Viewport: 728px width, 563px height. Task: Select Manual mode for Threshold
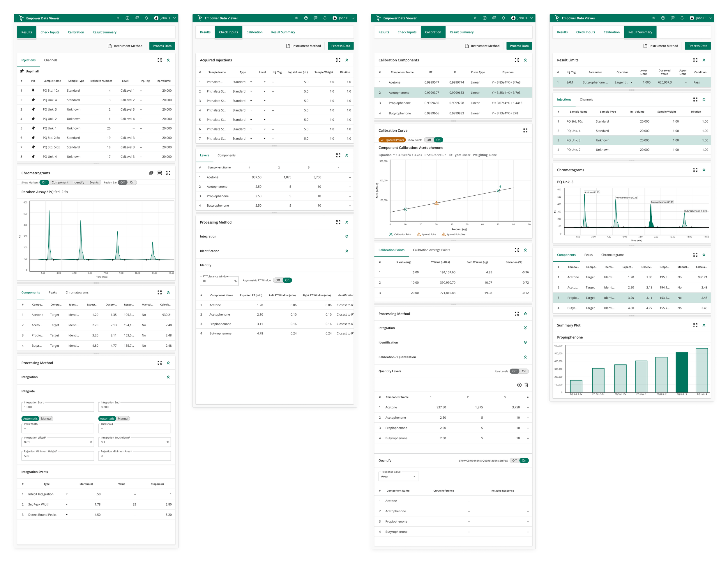123,418
